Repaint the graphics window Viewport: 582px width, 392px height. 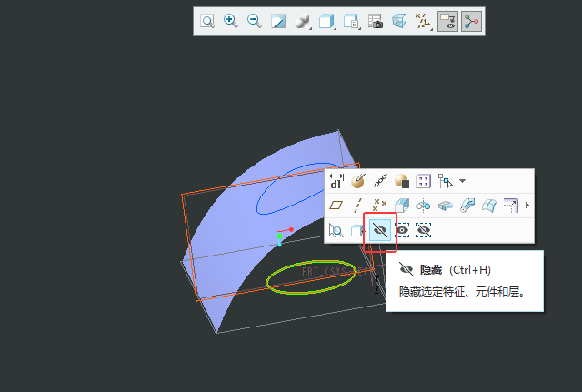tap(278, 21)
